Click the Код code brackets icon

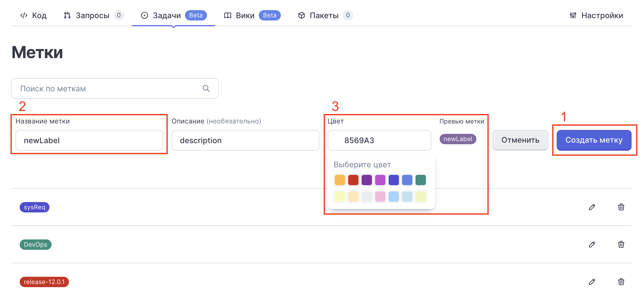24,15
